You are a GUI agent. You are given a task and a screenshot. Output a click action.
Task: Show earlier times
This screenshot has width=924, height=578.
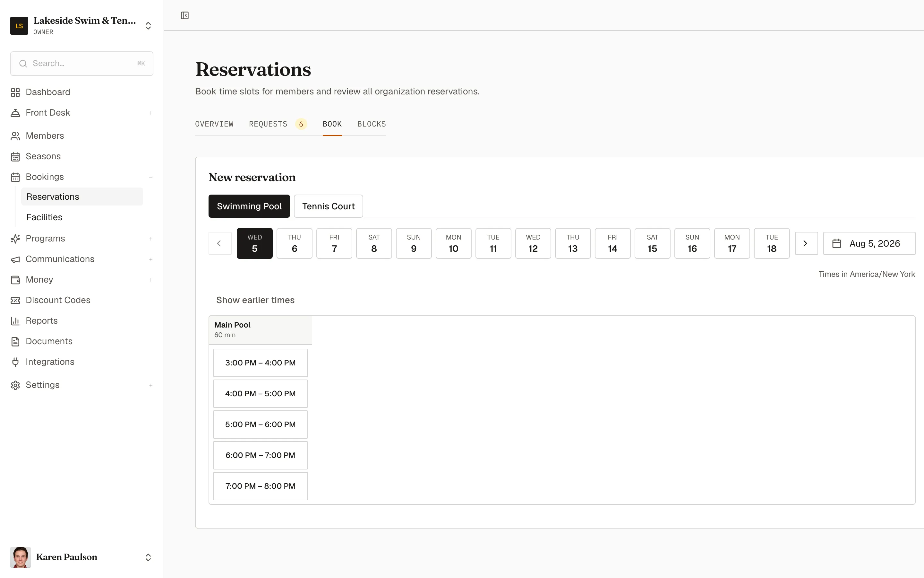point(255,300)
